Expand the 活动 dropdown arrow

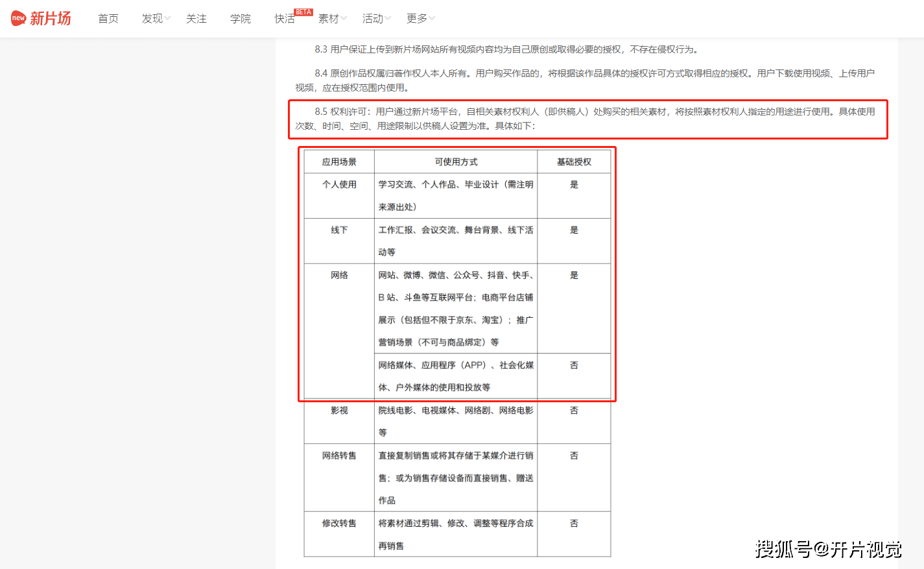pos(388,19)
